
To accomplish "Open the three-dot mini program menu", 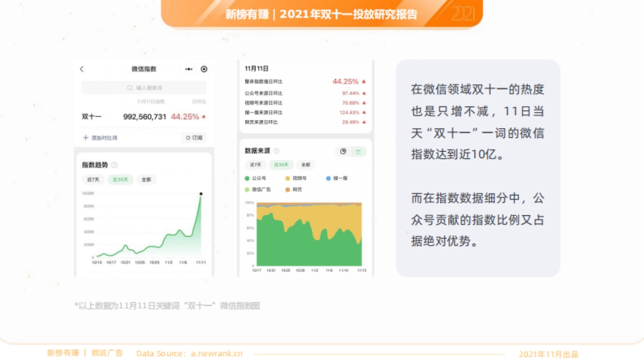I will [188, 69].
